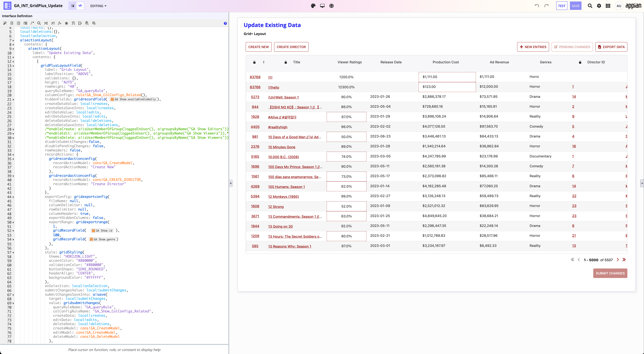Toggle the desktop preview device icon
The width and height of the screenshot is (644, 354).
pyautogui.click(x=322, y=6)
